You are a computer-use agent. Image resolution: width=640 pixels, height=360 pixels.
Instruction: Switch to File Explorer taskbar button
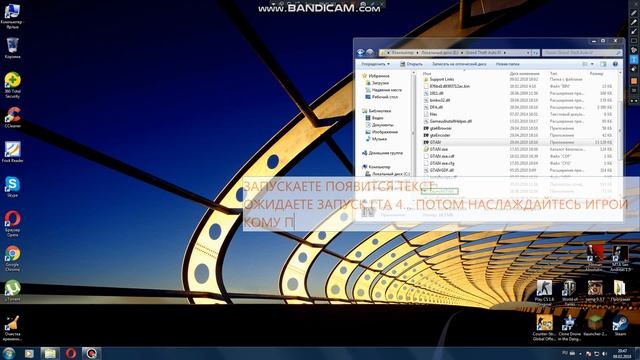[x=50, y=353]
